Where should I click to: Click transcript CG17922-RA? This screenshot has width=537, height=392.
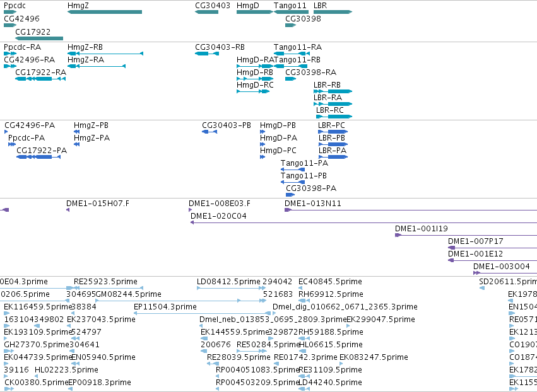coord(41,72)
